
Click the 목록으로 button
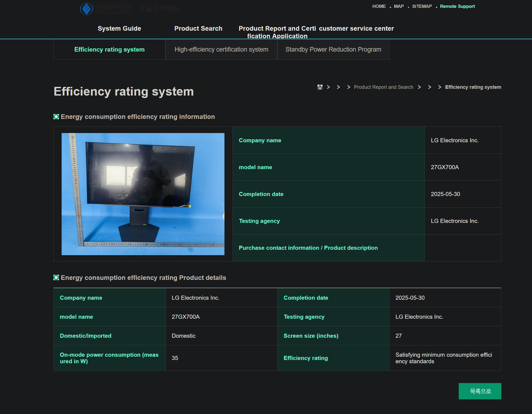pyautogui.click(x=480, y=391)
